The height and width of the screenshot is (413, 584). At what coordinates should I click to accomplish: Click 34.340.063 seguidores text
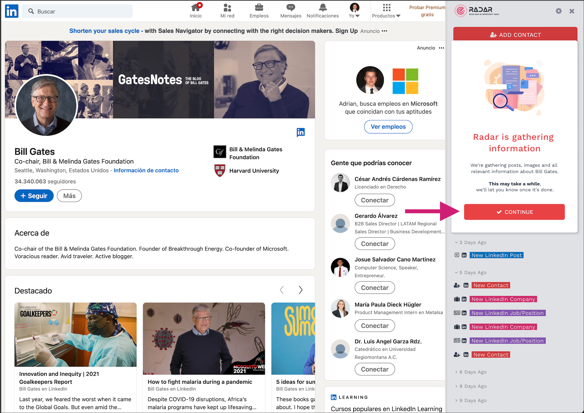click(45, 181)
